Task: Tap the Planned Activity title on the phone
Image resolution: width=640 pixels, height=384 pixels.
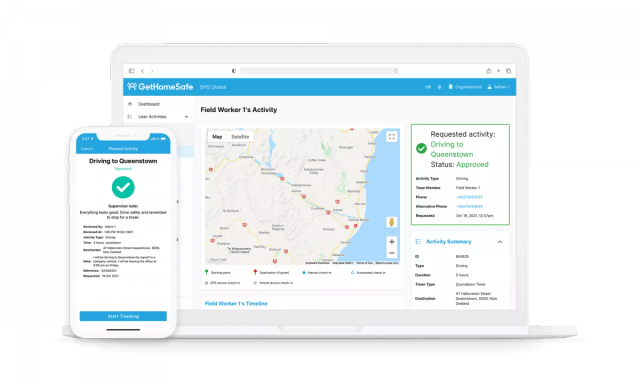Action: click(123, 149)
